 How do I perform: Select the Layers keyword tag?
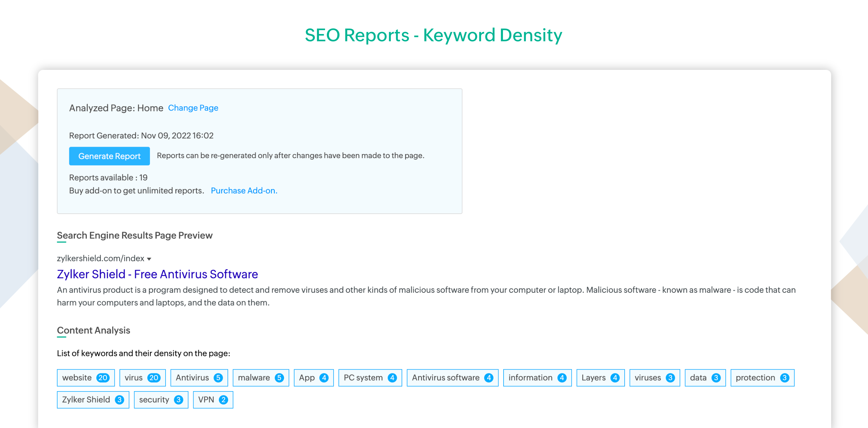coord(600,378)
